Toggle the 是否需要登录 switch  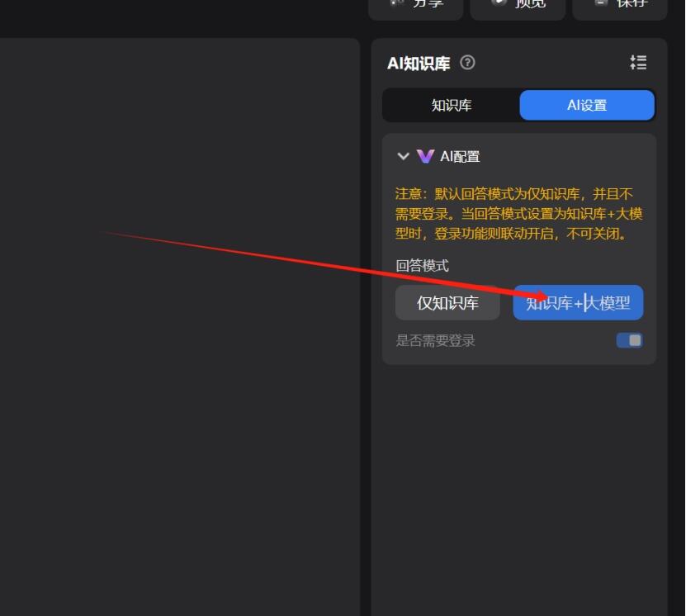click(629, 339)
